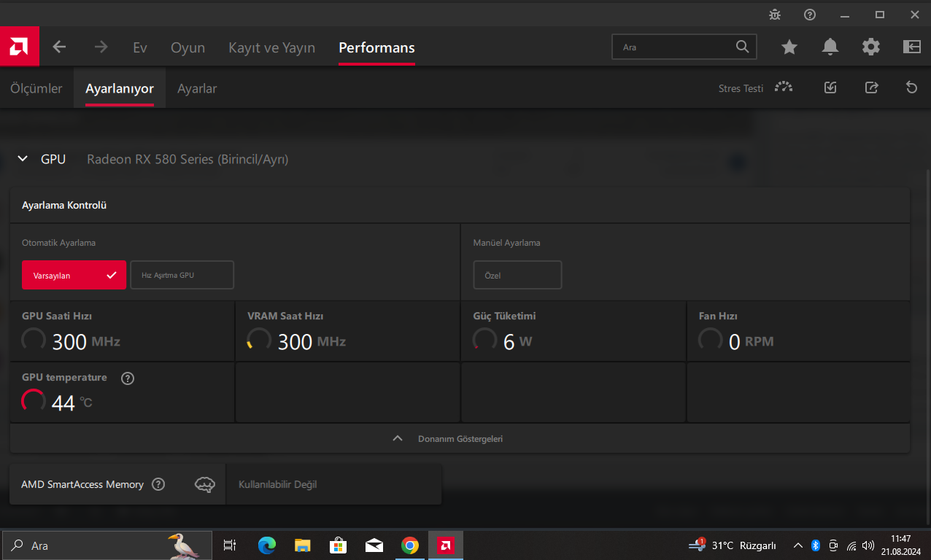The image size is (931, 560).
Task: Open the Ölçümler sub-tab
Action: (x=36, y=88)
